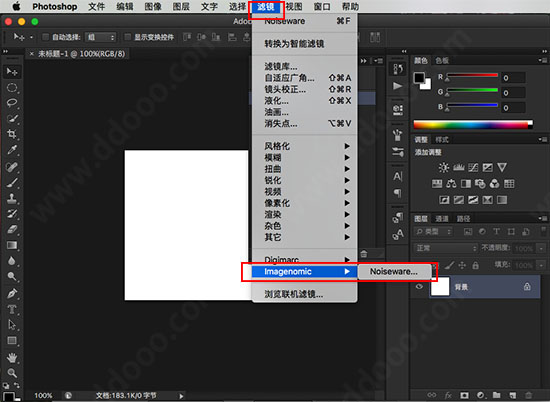Expand the Digimarc filter submenu

[304, 260]
